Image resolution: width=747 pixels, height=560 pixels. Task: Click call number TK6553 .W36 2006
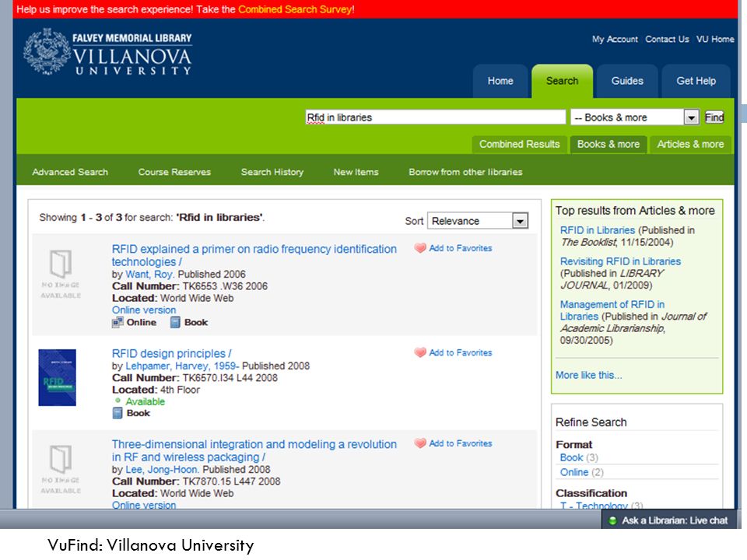[x=225, y=286]
